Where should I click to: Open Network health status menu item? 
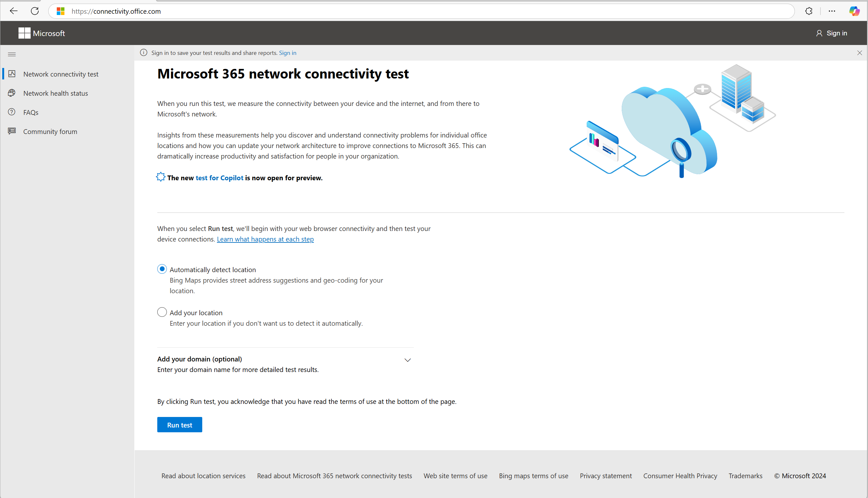(56, 93)
